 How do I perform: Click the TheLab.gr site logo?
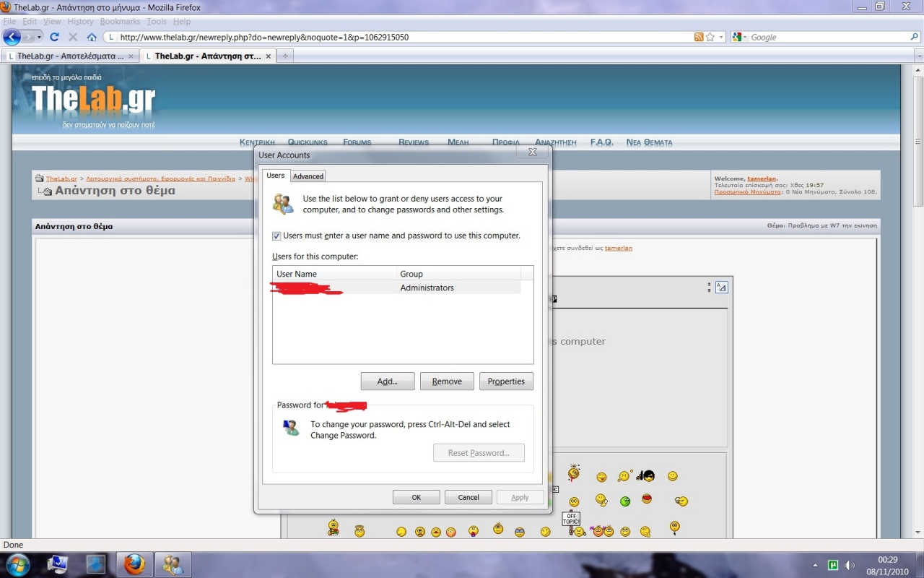(93, 99)
